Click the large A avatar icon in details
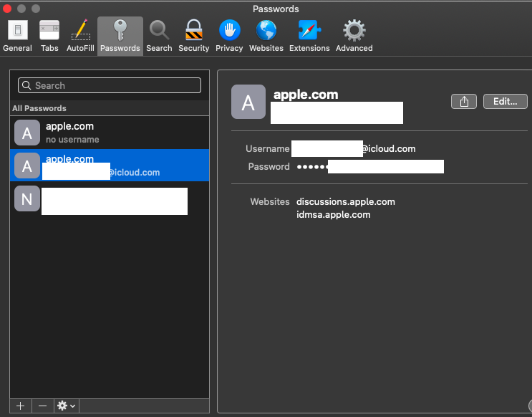This screenshot has width=532, height=417. click(248, 102)
